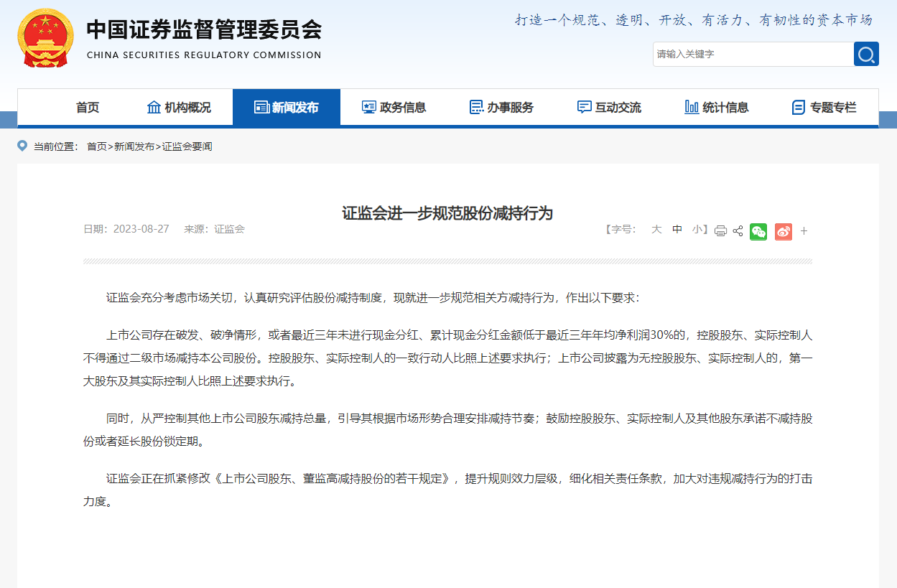The height and width of the screenshot is (588, 897).
Task: Go to 证监会要闻 in the breadcrumb
Action: [x=187, y=146]
